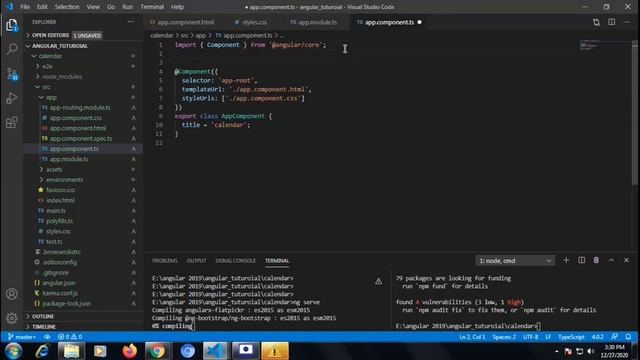Split the terminal panel
Screen dimensions: 640x360
(582, 260)
